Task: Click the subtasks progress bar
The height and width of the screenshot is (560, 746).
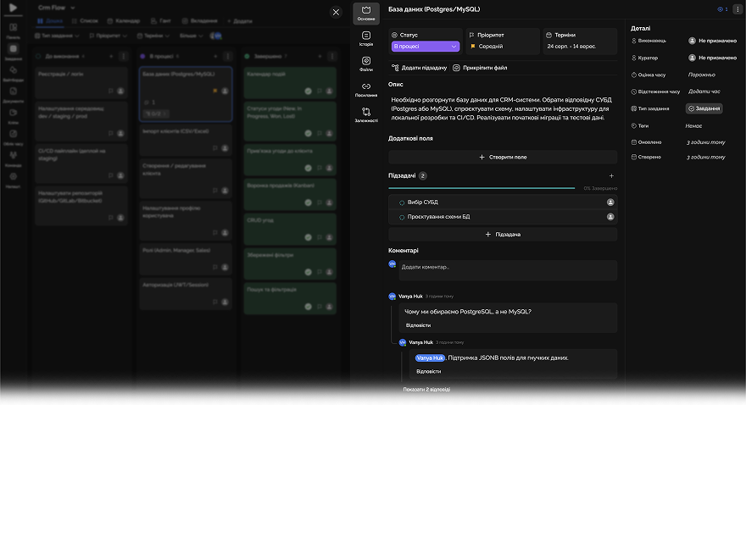Action: coord(482,188)
